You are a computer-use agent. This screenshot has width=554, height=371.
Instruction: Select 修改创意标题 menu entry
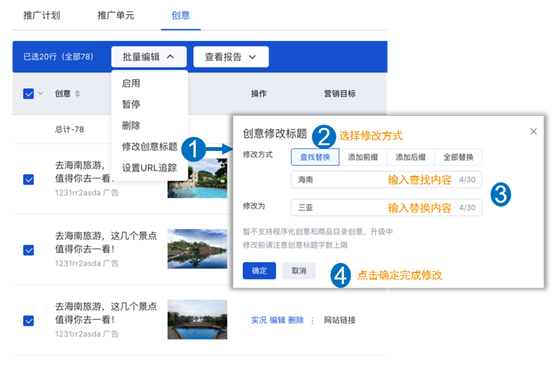(x=149, y=147)
